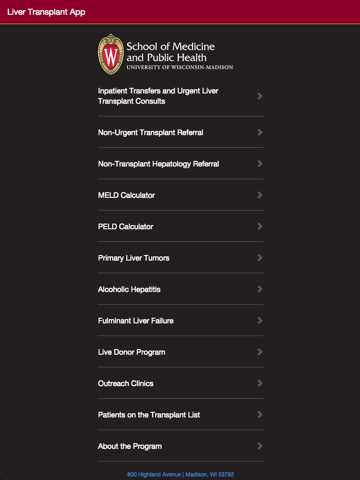Expand Outreach Clinics with its chevron
The image size is (360, 480).
pyautogui.click(x=260, y=383)
